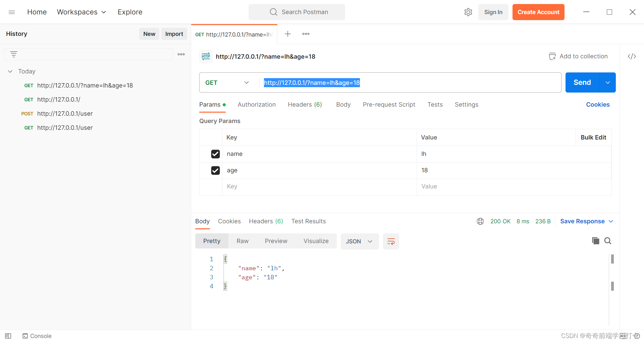The image size is (644, 342).
Task: Uncheck the age parameter checkbox
Action: [215, 170]
